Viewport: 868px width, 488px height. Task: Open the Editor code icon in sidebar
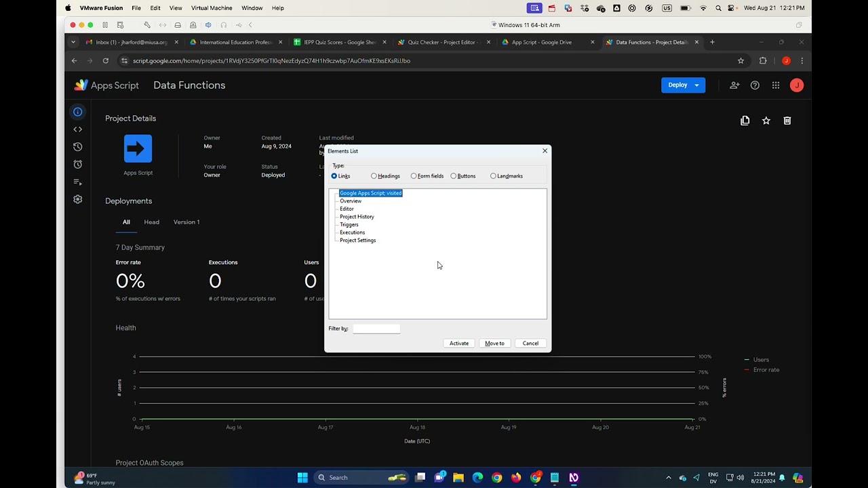(77, 129)
